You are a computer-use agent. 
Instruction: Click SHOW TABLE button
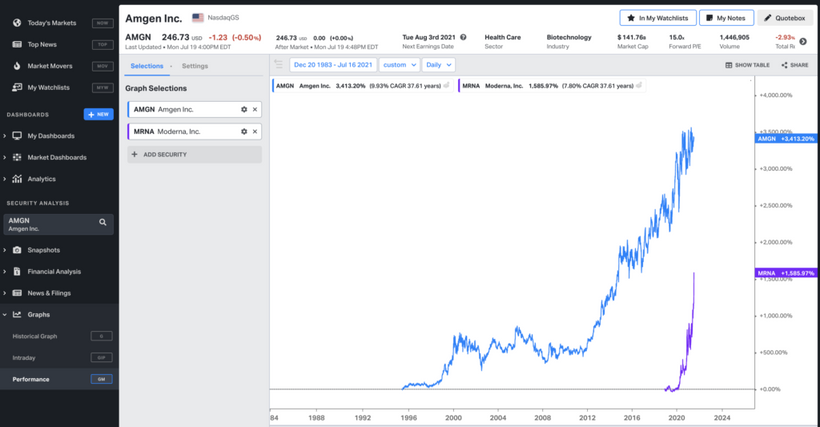pyautogui.click(x=747, y=65)
